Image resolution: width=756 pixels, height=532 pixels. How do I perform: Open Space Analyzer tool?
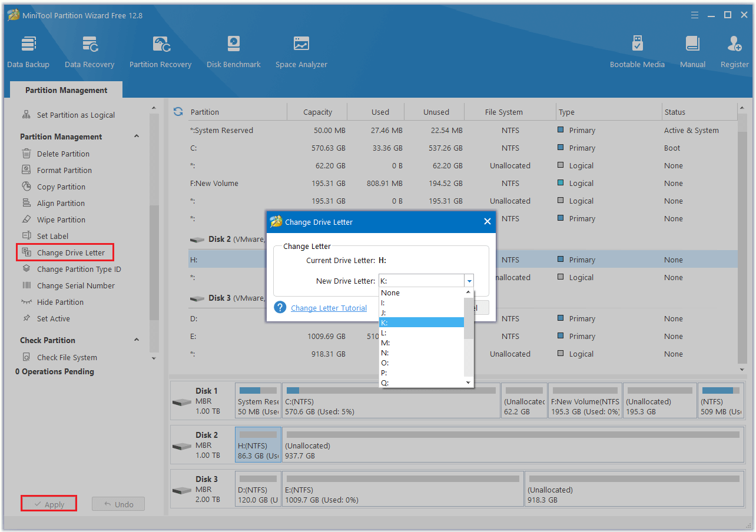(x=301, y=52)
